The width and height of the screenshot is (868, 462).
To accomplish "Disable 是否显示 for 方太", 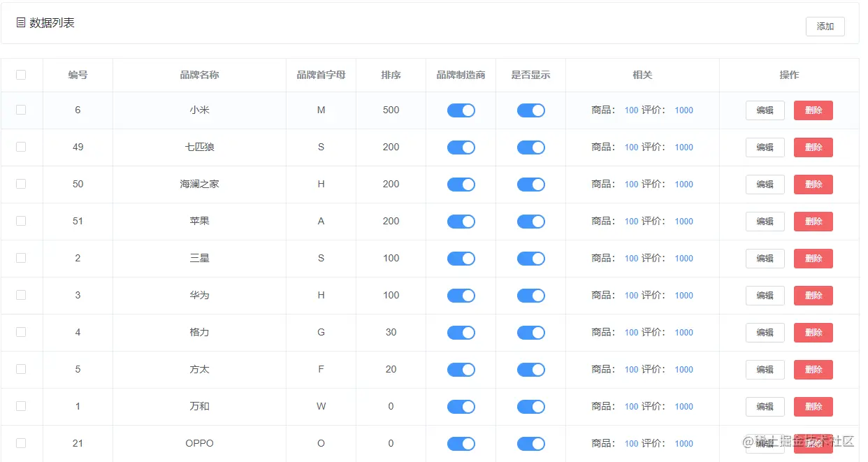I will [x=531, y=370].
